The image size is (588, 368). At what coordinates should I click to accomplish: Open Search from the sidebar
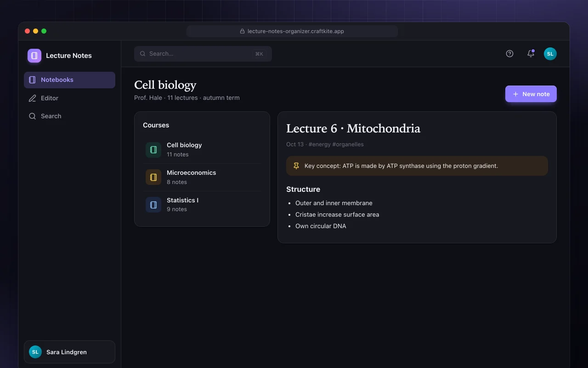click(69, 116)
